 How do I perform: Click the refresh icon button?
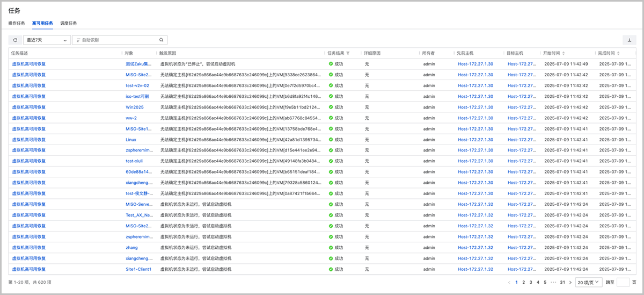click(15, 40)
